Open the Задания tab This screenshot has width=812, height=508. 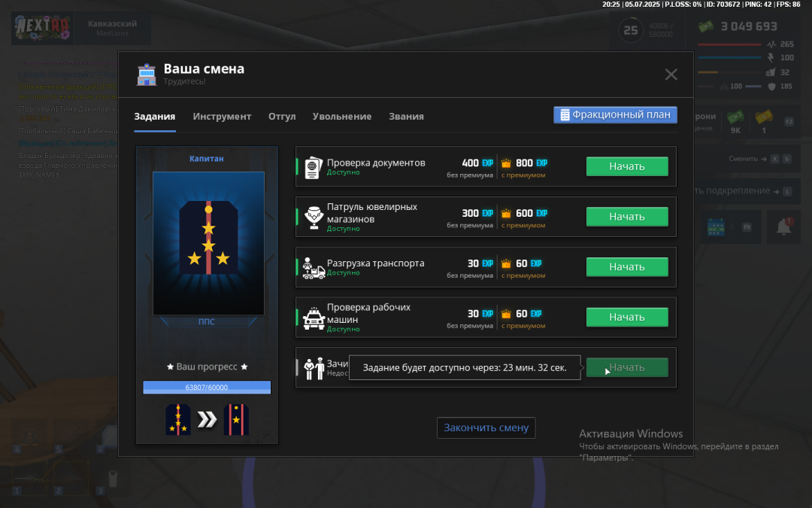155,117
